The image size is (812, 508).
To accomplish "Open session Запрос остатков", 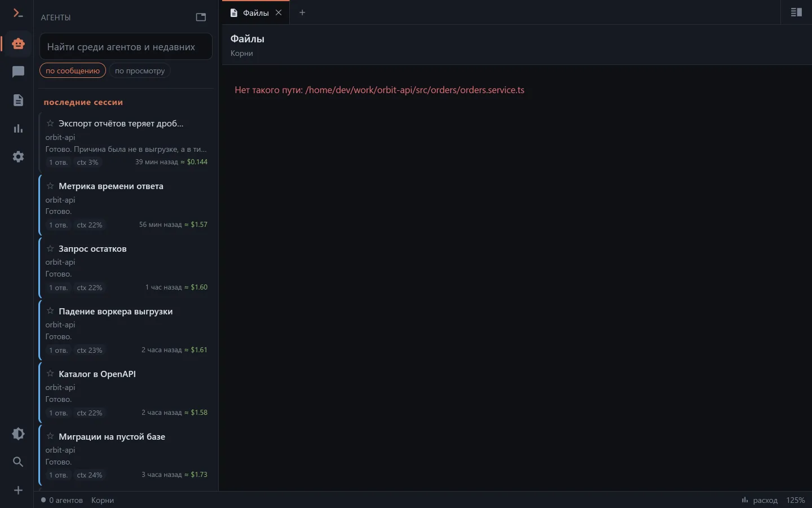I will [127, 268].
